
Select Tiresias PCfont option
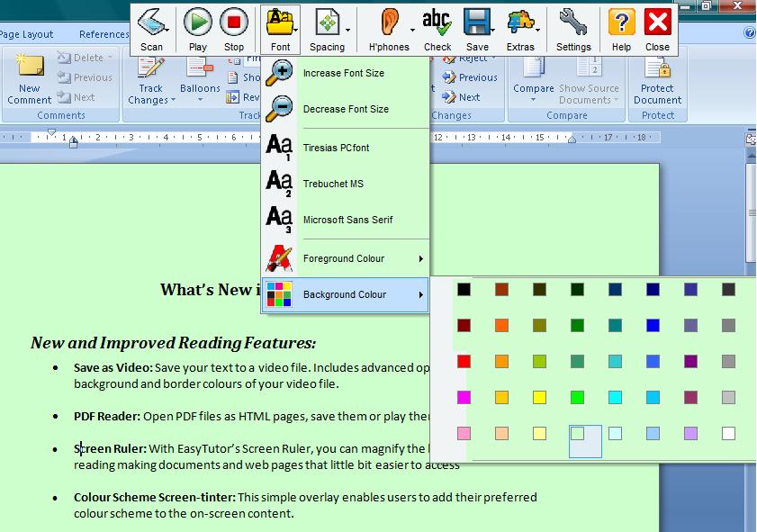[345, 148]
